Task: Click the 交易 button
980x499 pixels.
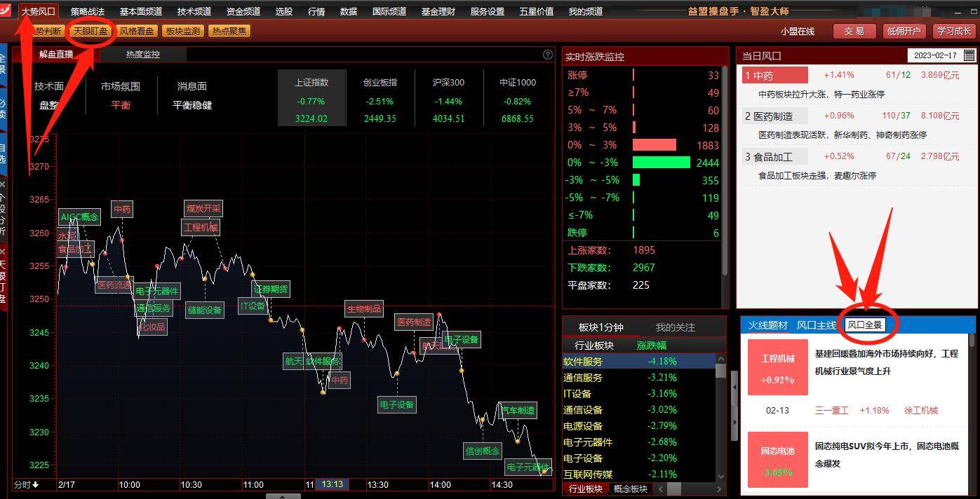Action: 854,31
